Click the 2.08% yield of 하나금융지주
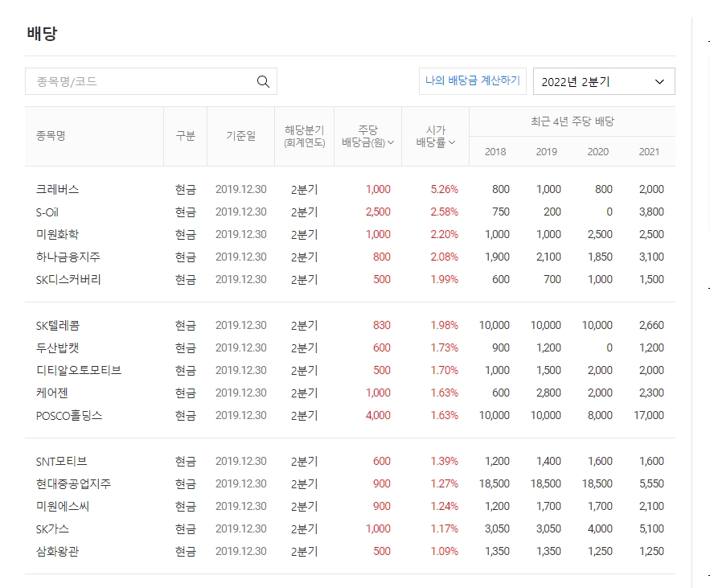This screenshot has width=710, height=588. 444,257
